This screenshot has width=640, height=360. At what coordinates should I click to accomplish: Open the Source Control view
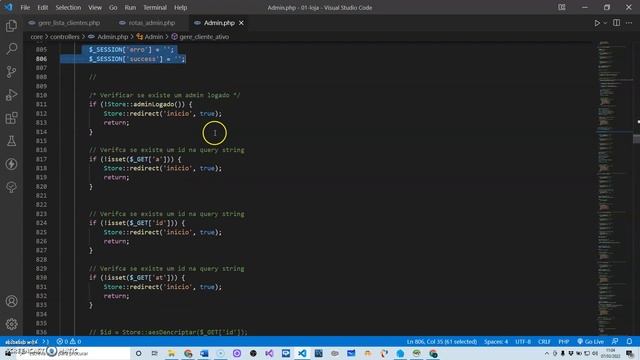[x=11, y=72]
